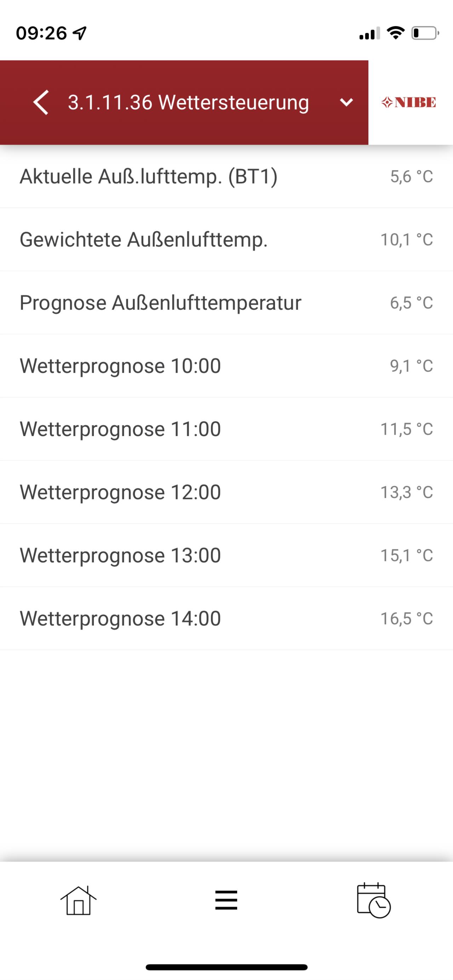The image size is (453, 980).
Task: Open the hamburger menu icon
Action: point(226,900)
